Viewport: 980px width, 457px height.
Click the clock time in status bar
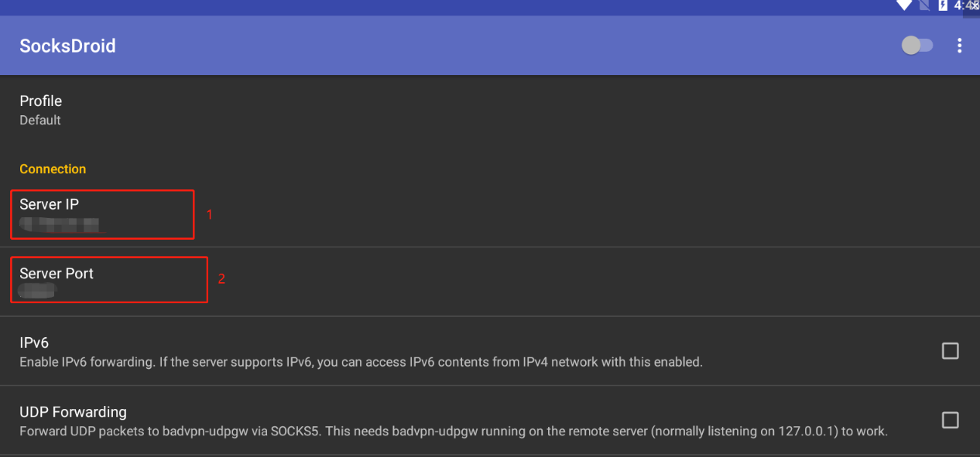[x=966, y=5]
